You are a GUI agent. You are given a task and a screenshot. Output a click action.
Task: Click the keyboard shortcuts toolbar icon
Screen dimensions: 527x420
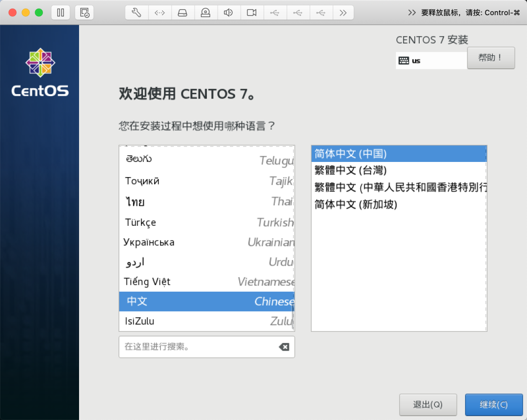pos(160,12)
